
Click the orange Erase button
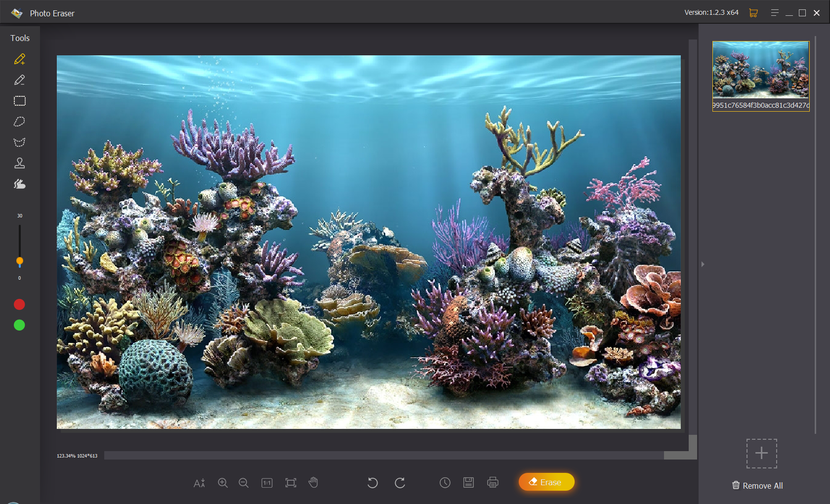546,482
